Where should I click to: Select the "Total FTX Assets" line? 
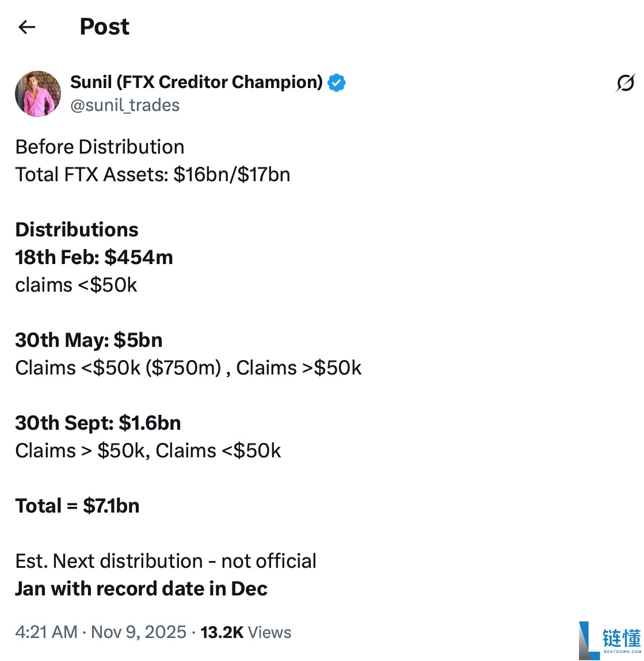coord(153,174)
